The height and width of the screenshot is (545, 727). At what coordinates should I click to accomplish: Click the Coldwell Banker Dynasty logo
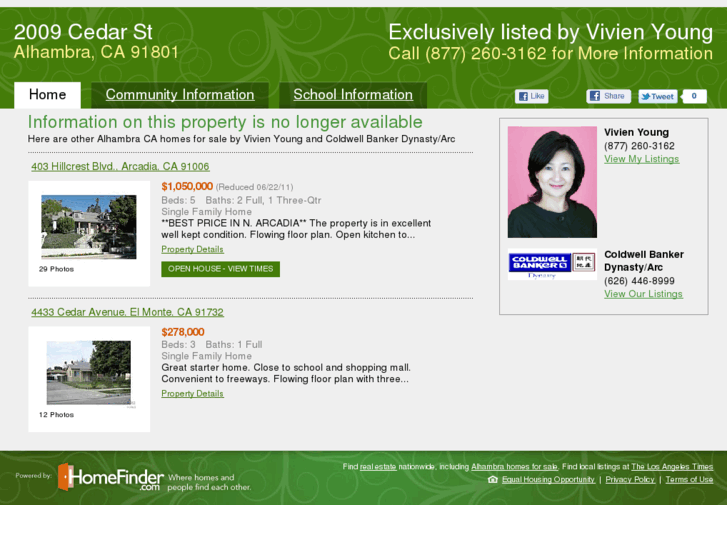[552, 265]
